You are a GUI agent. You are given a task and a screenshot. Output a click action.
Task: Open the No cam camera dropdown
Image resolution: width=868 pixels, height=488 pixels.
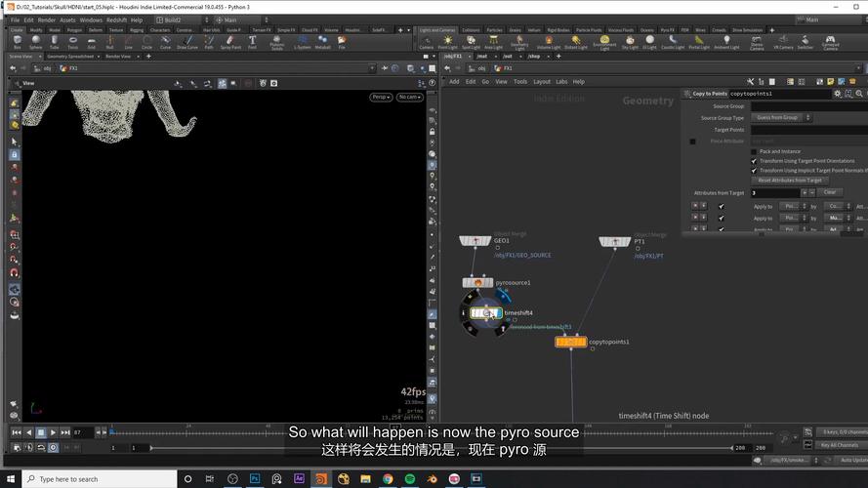(408, 97)
